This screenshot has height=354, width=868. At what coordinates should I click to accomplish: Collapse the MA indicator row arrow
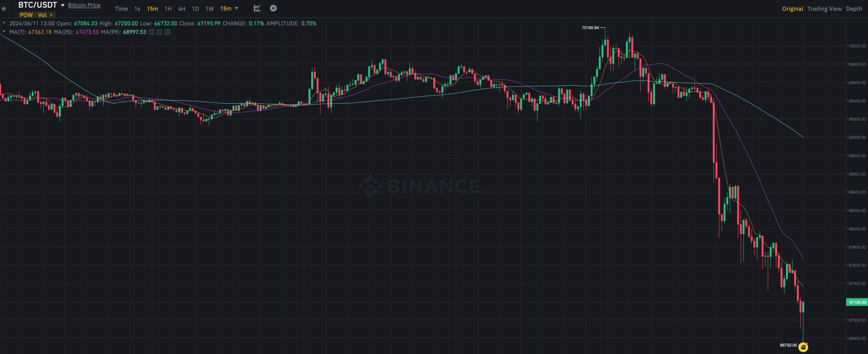[x=4, y=32]
